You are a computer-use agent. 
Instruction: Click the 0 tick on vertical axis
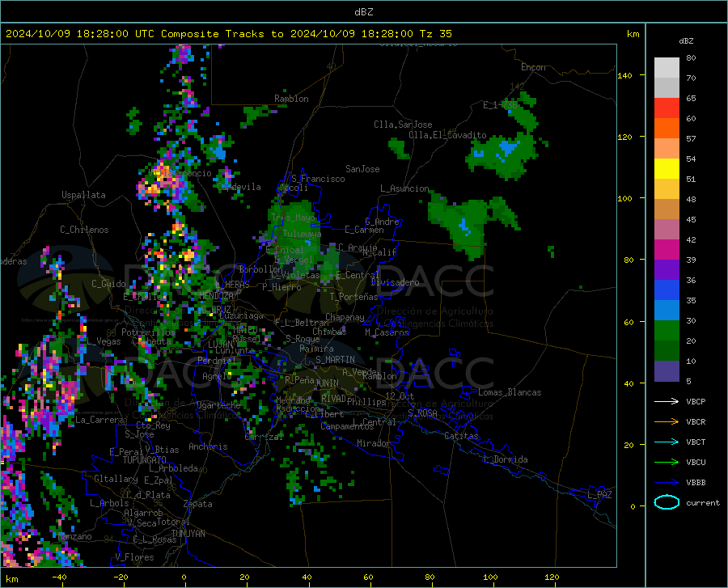(633, 506)
